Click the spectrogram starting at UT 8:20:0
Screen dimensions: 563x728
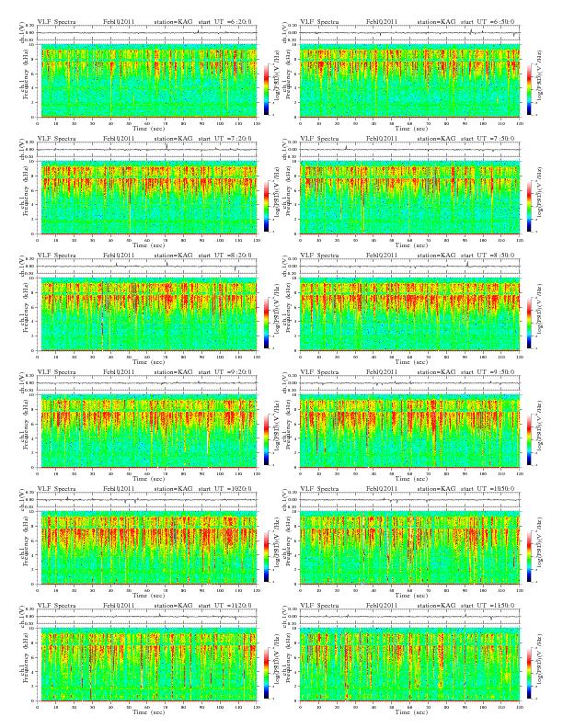[147, 314]
